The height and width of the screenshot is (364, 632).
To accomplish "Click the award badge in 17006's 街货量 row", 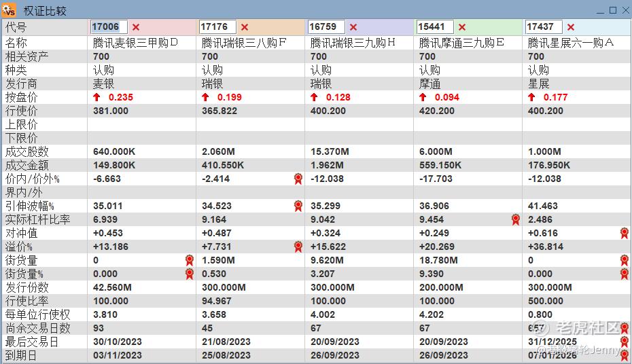I will click(190, 261).
